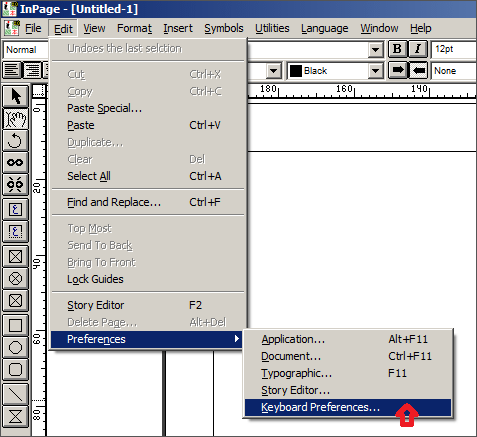477x437 pixels.
Task: Click the black color swatch
Action: tap(296, 71)
